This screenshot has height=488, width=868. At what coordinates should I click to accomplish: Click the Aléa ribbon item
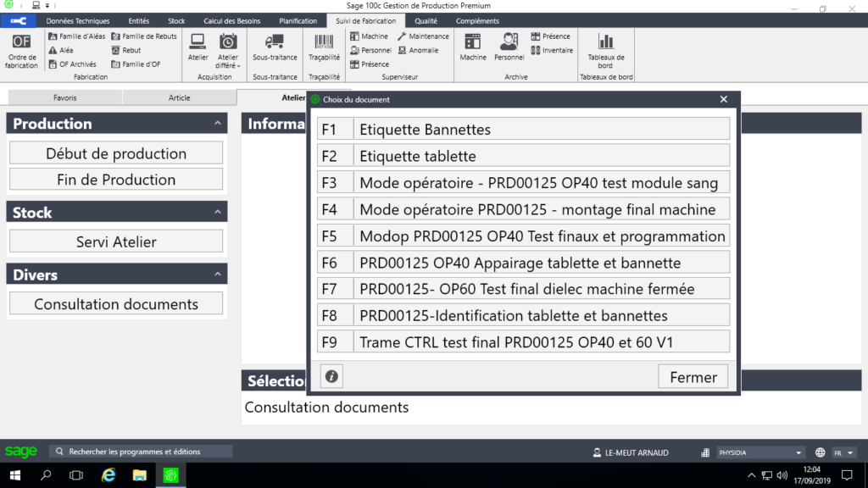coord(61,50)
